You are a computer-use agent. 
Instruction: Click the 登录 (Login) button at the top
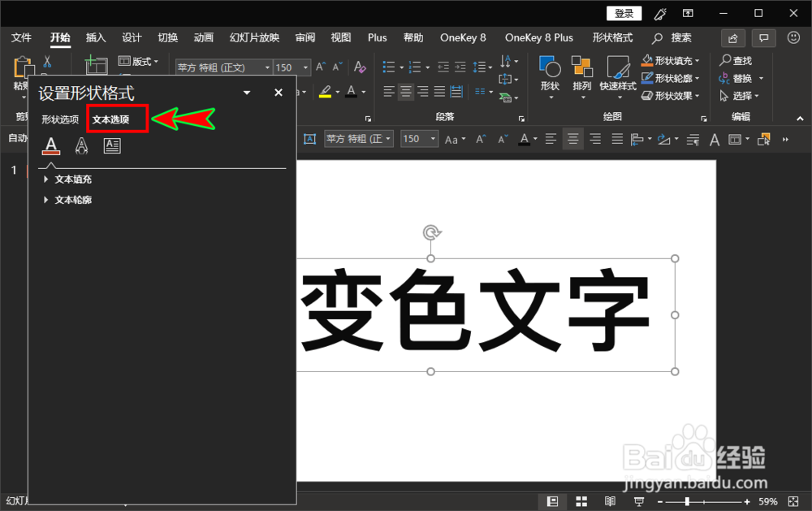pyautogui.click(x=624, y=13)
